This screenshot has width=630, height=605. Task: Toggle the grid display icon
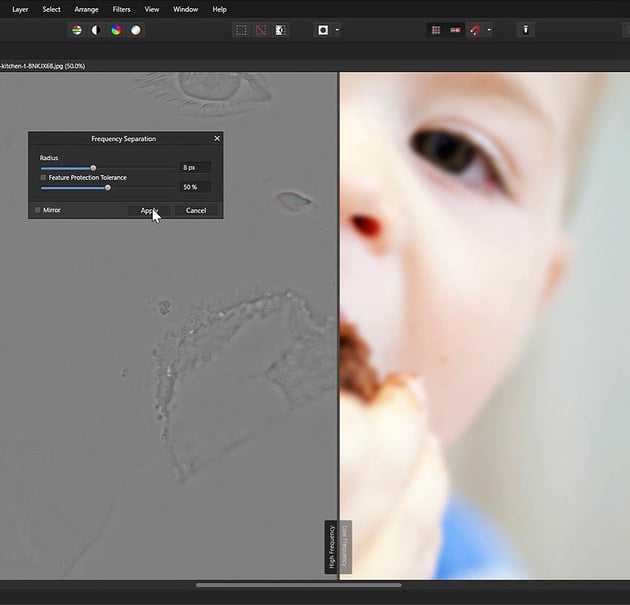(x=436, y=30)
